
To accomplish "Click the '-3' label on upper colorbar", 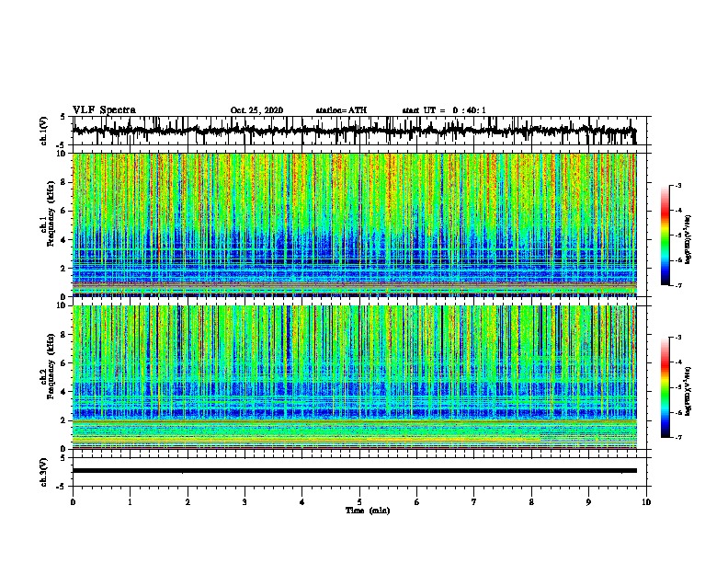I will tap(677, 185).
